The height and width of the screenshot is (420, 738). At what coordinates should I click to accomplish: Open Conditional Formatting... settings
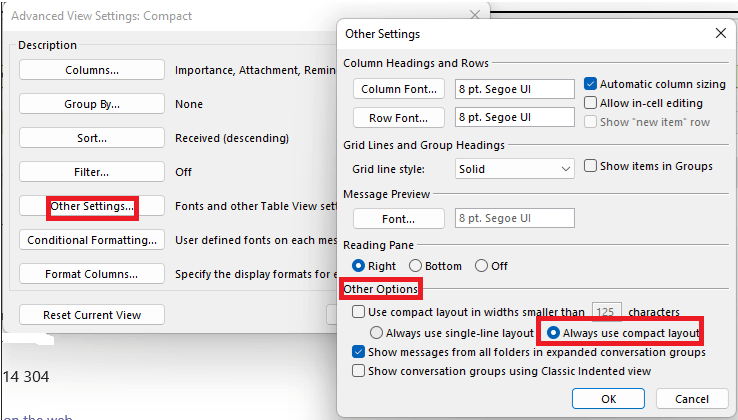pyautogui.click(x=92, y=240)
